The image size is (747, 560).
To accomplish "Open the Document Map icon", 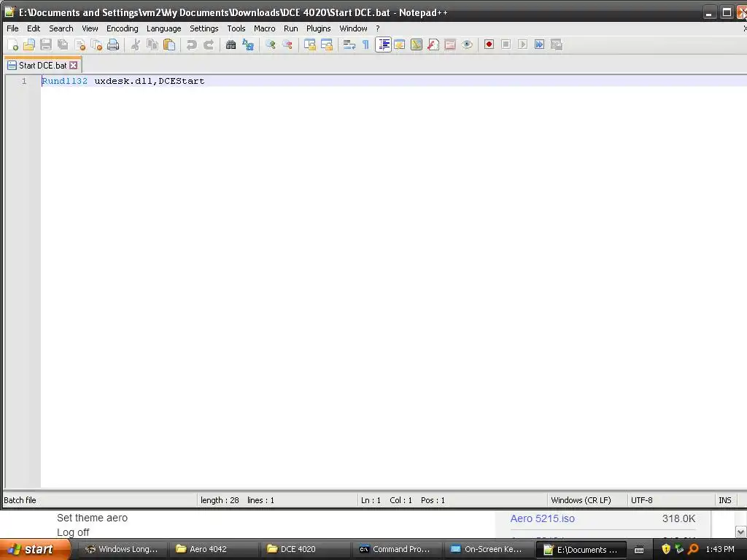I will [x=417, y=44].
